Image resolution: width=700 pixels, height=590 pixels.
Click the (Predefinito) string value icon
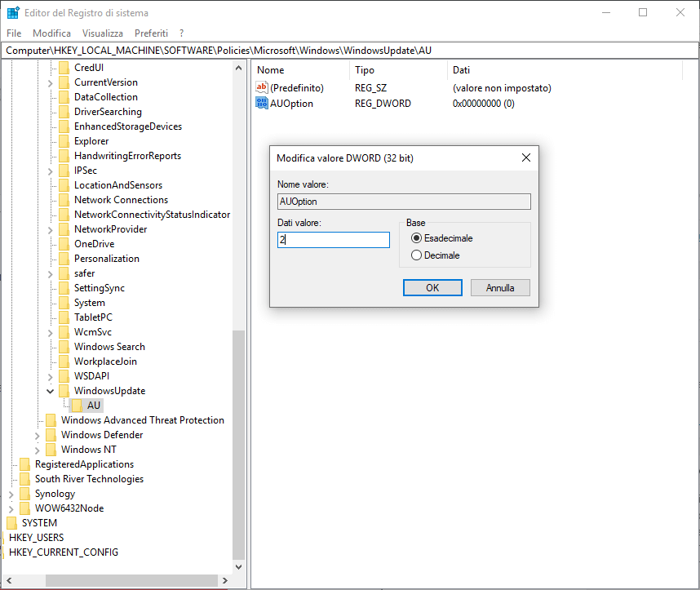(x=262, y=87)
